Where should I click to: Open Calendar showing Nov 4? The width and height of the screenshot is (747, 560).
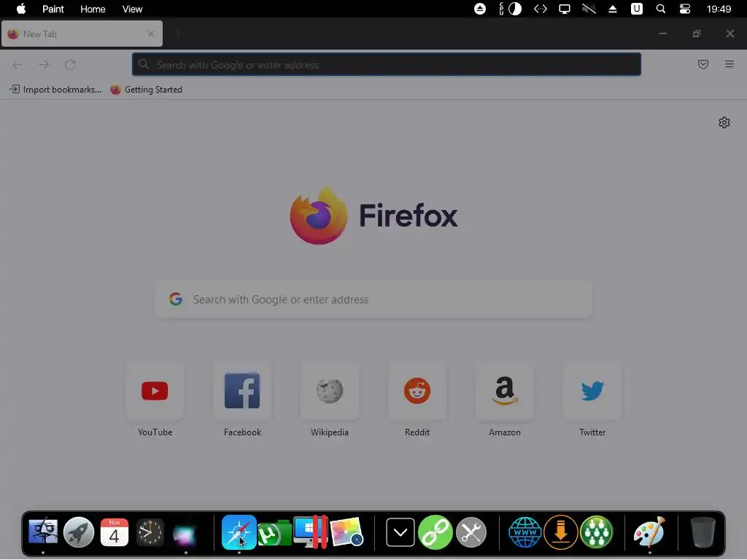tap(115, 532)
